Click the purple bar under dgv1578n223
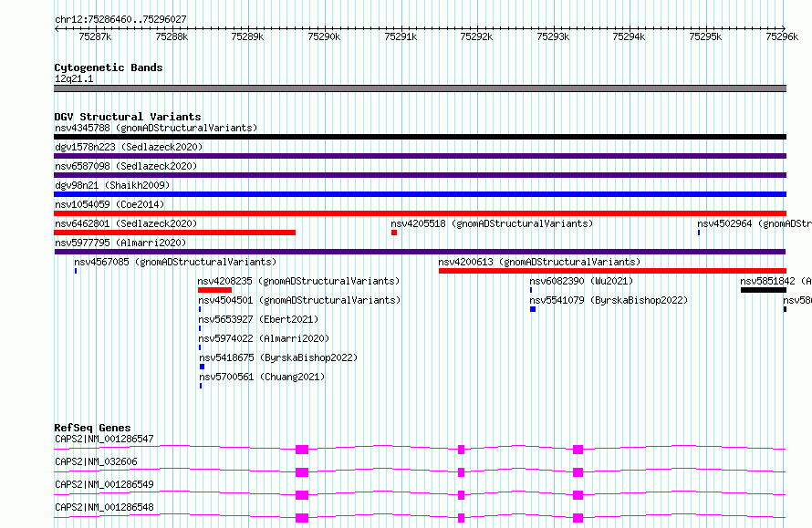The image size is (812, 528). [420, 156]
